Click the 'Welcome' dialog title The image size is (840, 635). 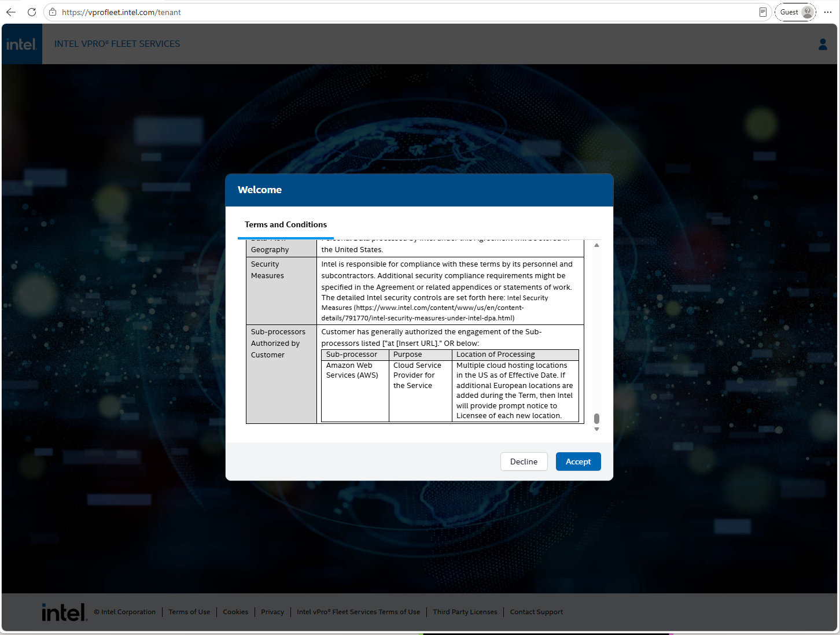coord(260,190)
